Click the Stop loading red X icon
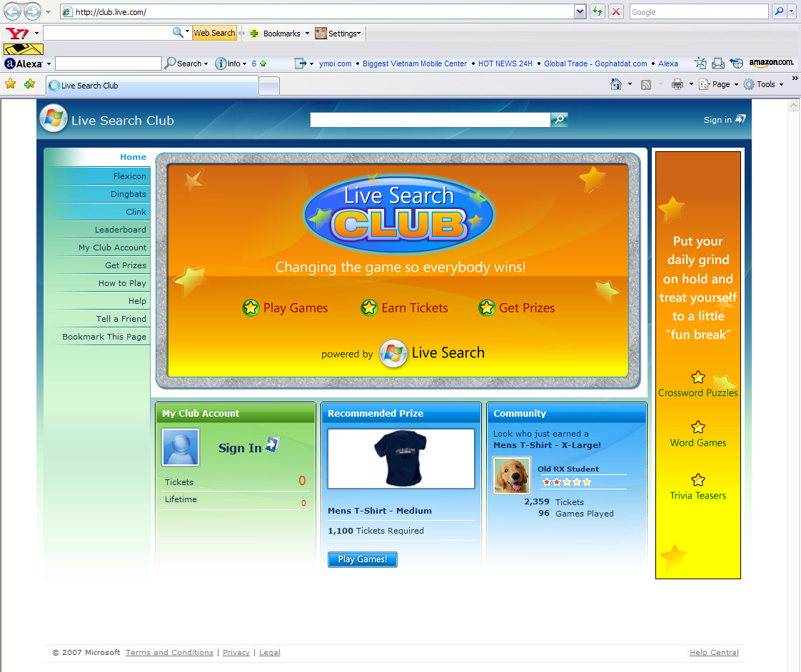This screenshot has height=672, width=801. click(x=616, y=11)
